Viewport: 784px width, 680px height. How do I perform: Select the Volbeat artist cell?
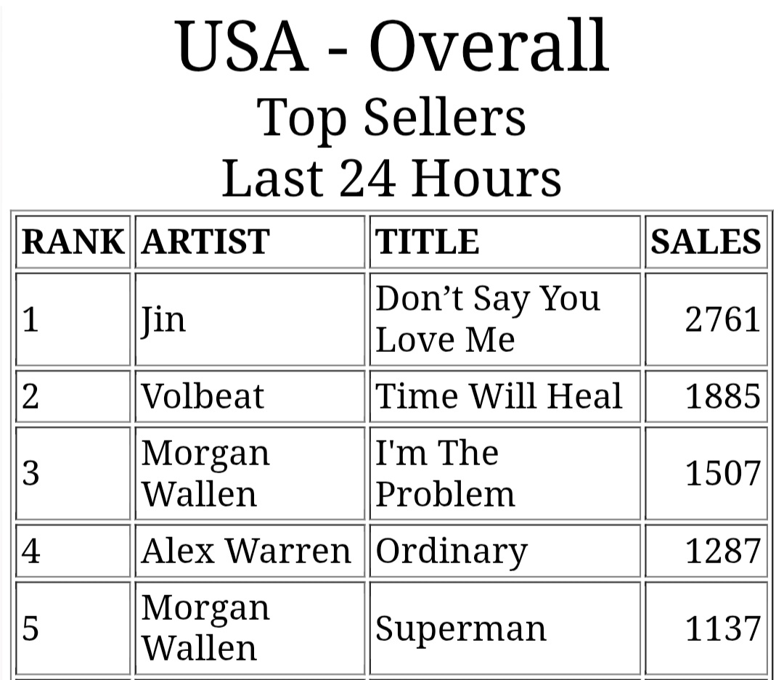click(x=250, y=396)
